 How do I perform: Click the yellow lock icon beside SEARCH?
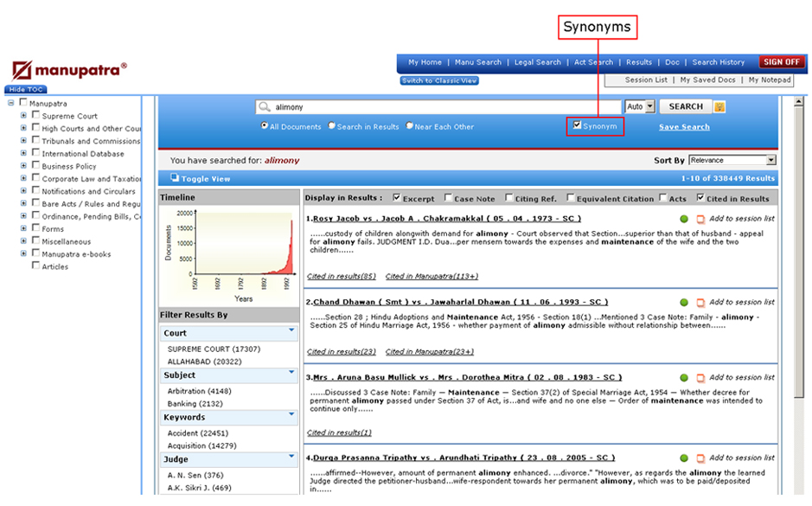(719, 106)
